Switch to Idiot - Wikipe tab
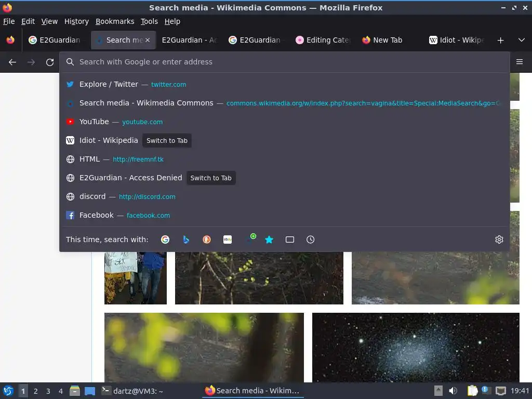 tap(457, 40)
